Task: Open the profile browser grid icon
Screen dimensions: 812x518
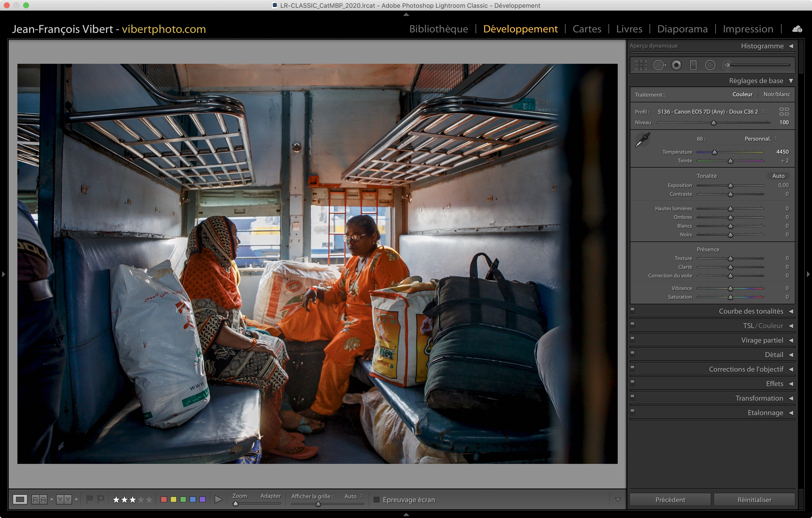Action: 784,112
